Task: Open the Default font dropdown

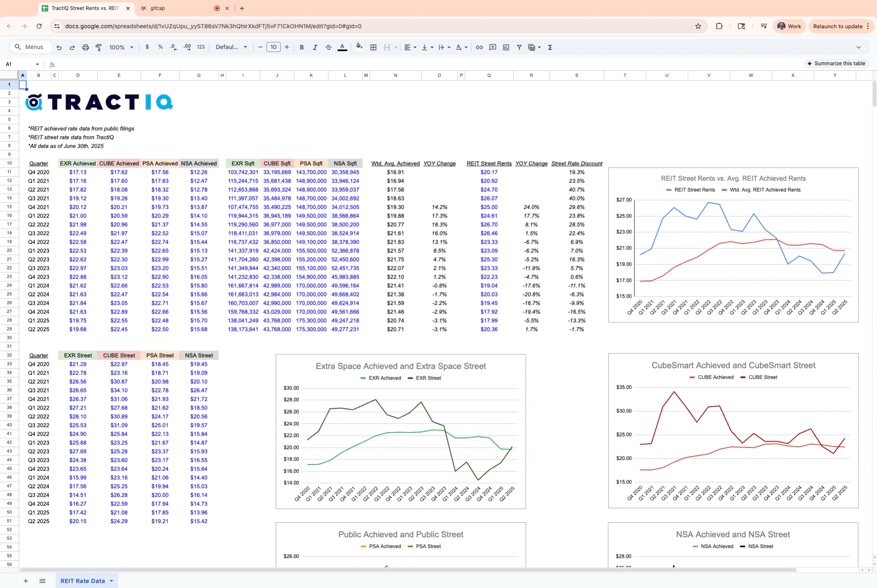Action: [x=231, y=47]
